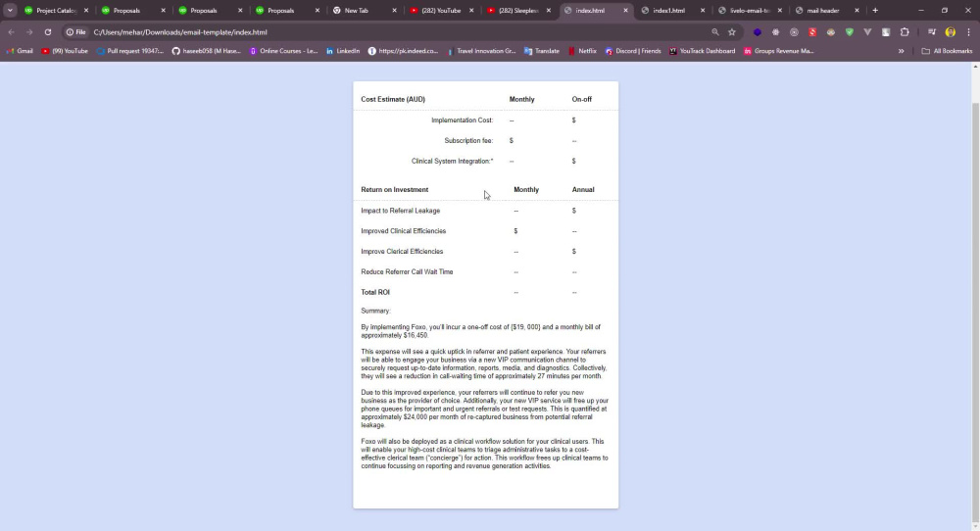Switch to the index1.html tab
The width and height of the screenshot is (980, 531).
coord(672,11)
